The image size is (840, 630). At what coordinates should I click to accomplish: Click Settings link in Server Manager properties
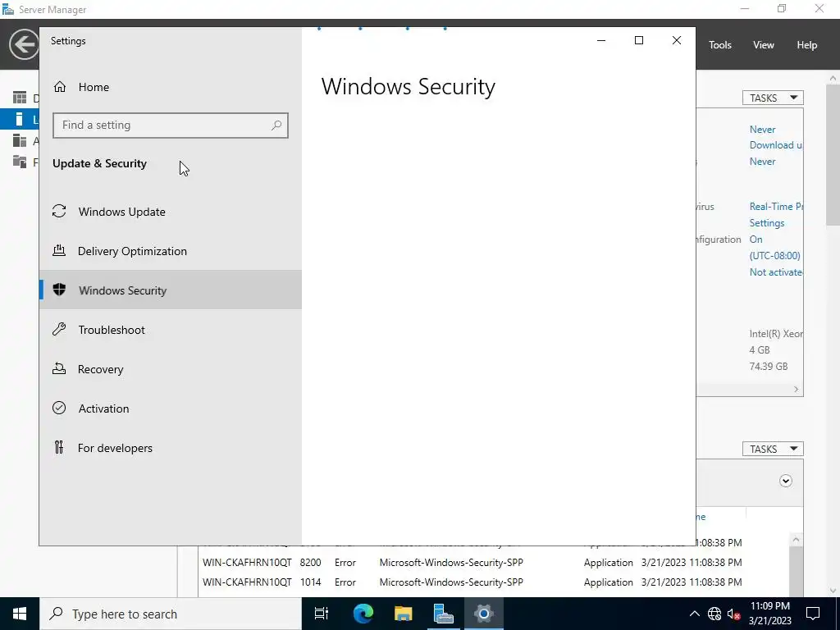click(767, 223)
